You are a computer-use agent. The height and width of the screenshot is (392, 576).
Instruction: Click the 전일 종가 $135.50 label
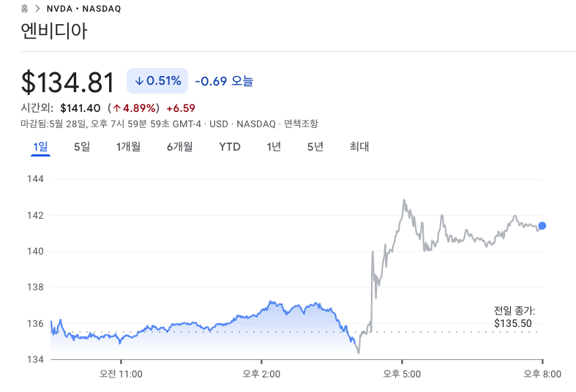[513, 317]
